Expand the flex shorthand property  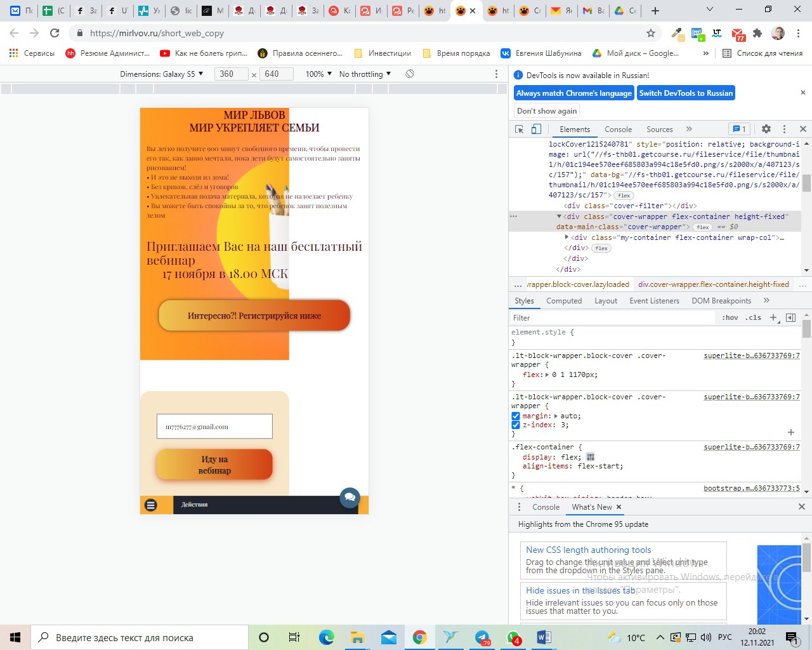point(547,375)
